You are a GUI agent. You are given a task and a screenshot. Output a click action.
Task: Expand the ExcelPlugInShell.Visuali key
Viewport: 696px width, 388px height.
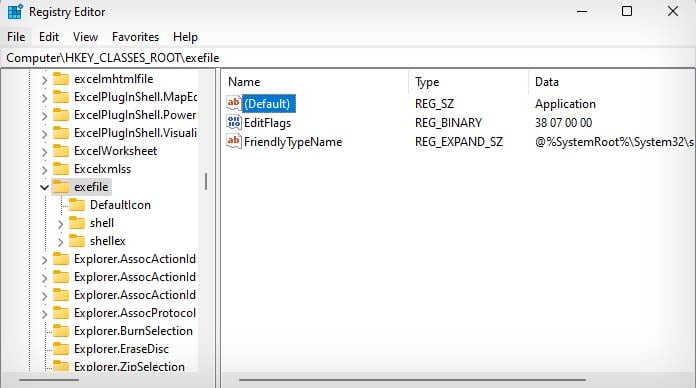(44, 134)
